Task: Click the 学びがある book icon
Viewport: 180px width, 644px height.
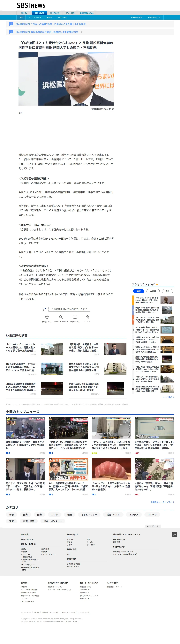Action: [75, 317]
